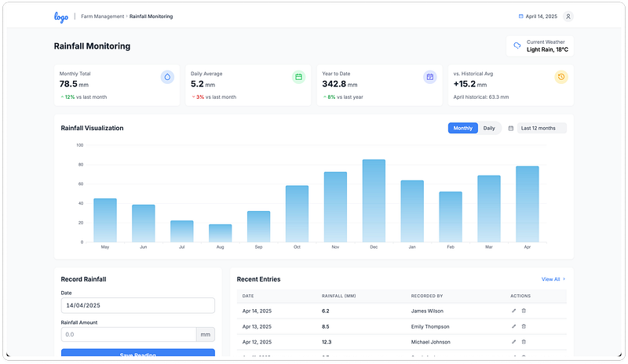
Task: Click the Dec bar in rainfall chart
Action: (374, 201)
